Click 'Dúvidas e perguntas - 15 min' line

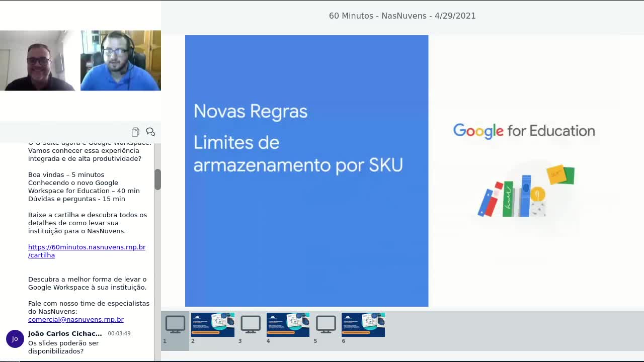[76, 199]
